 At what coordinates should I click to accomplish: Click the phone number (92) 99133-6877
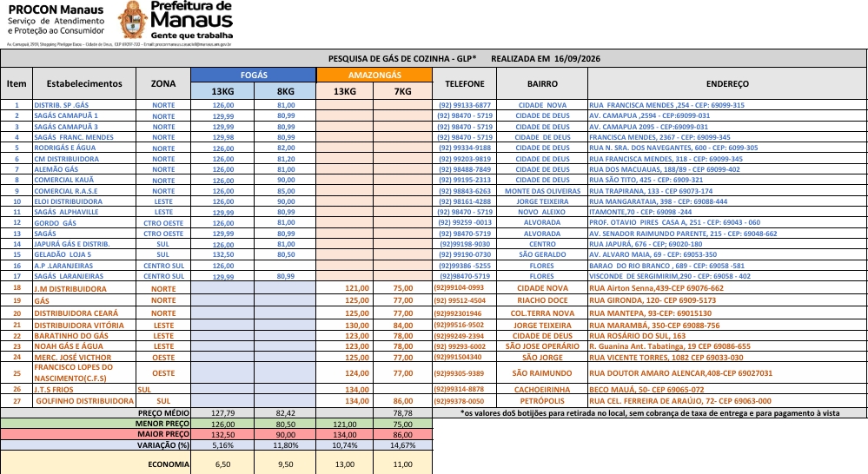465,105
